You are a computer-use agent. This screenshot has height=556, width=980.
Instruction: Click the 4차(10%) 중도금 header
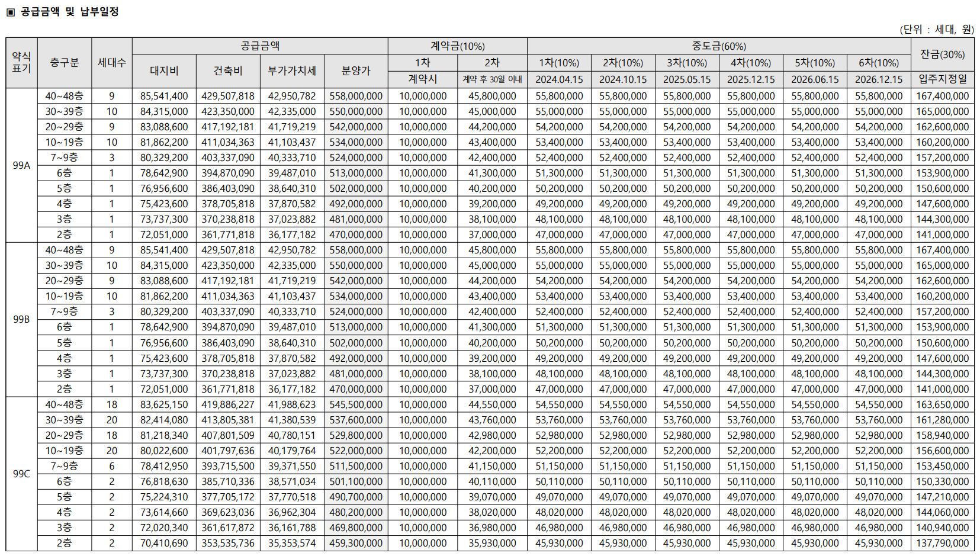pos(751,63)
